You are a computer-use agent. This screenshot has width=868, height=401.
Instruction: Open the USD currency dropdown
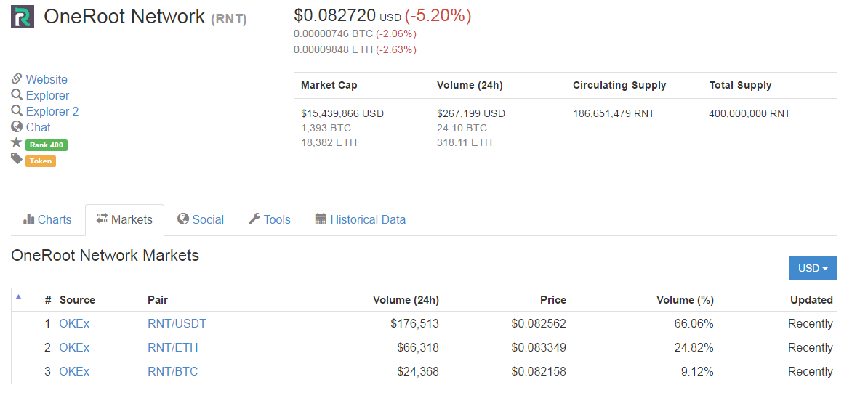tap(812, 268)
